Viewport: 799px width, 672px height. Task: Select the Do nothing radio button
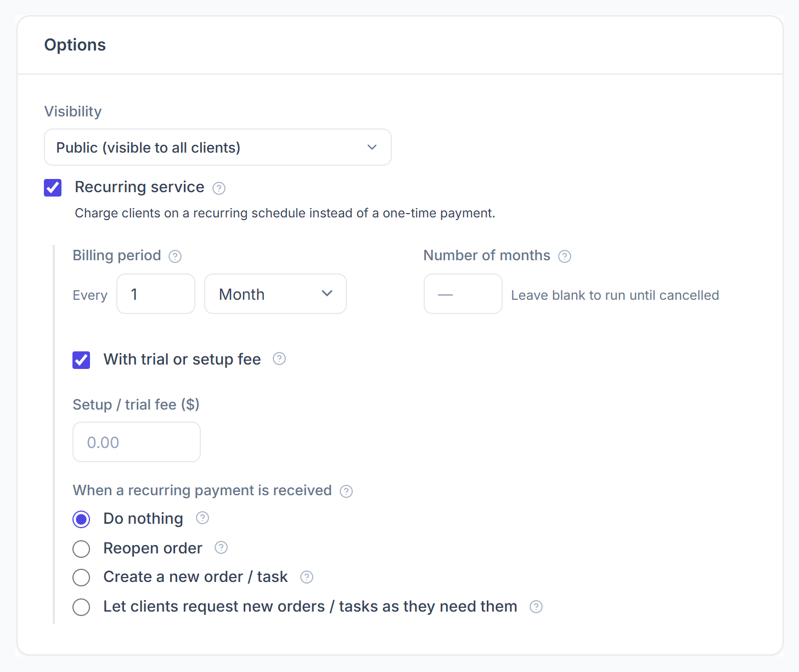click(x=81, y=519)
